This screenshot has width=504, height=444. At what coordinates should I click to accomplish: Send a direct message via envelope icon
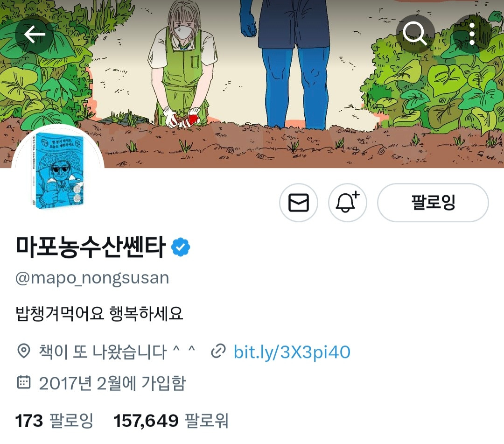[x=299, y=203]
